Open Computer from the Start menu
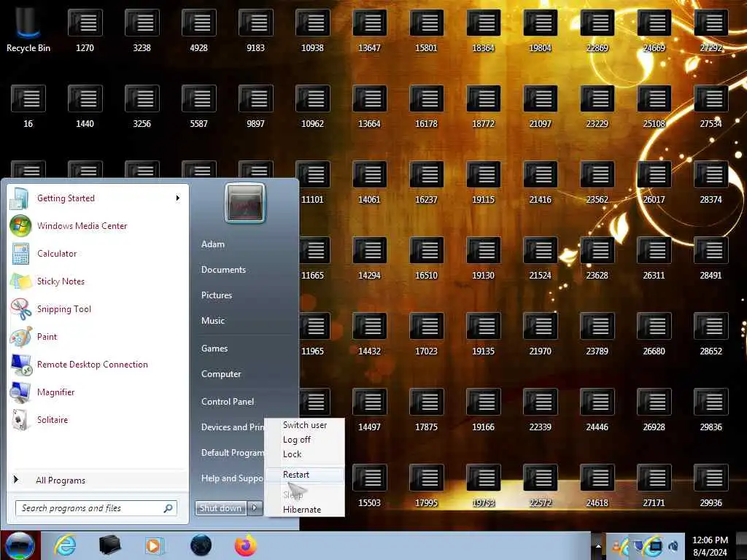747x560 pixels. [221, 374]
